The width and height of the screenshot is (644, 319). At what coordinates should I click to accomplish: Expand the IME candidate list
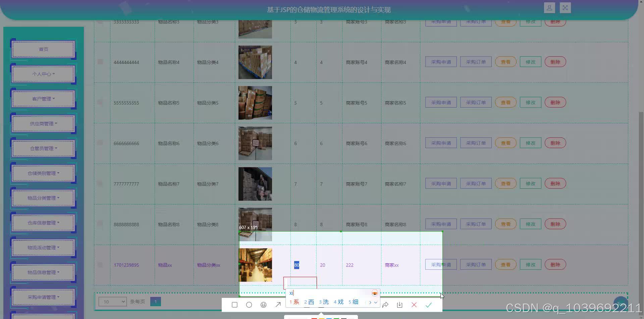point(376,302)
